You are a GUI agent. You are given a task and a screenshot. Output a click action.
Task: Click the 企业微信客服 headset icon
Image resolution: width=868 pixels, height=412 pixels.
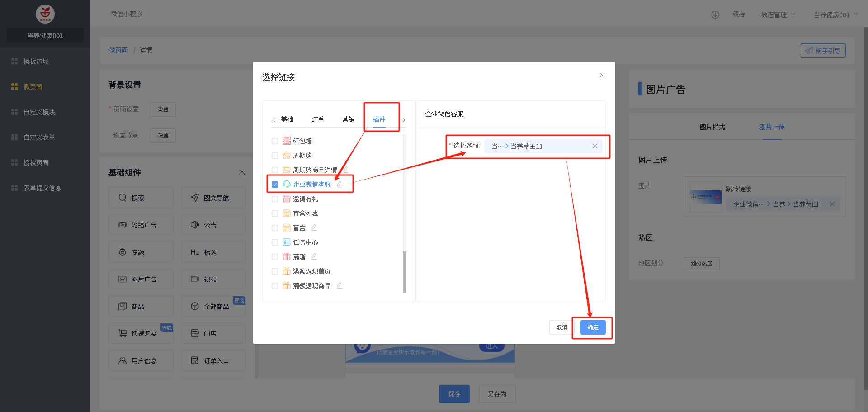286,184
